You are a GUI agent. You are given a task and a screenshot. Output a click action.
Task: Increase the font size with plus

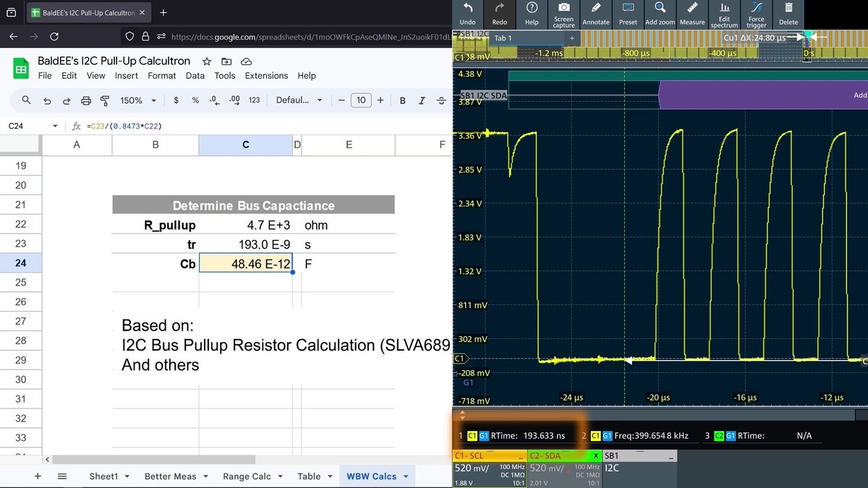[380, 100]
